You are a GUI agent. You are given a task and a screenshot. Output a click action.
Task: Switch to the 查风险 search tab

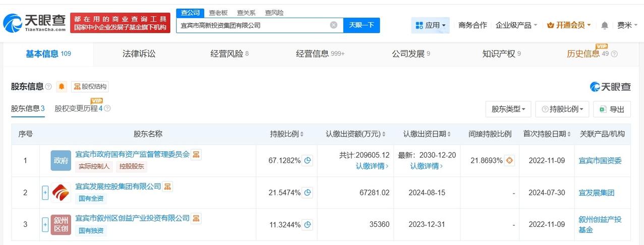click(x=274, y=13)
